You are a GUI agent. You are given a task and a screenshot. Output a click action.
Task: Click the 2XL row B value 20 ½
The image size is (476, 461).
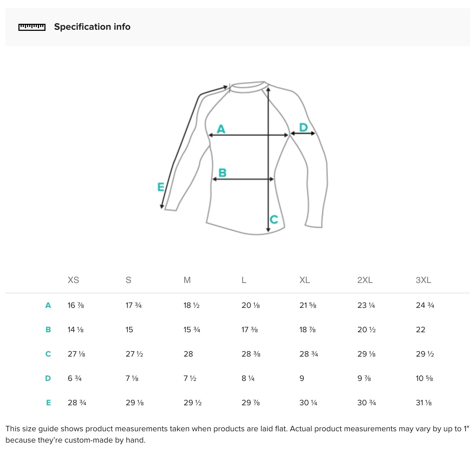[x=366, y=330]
